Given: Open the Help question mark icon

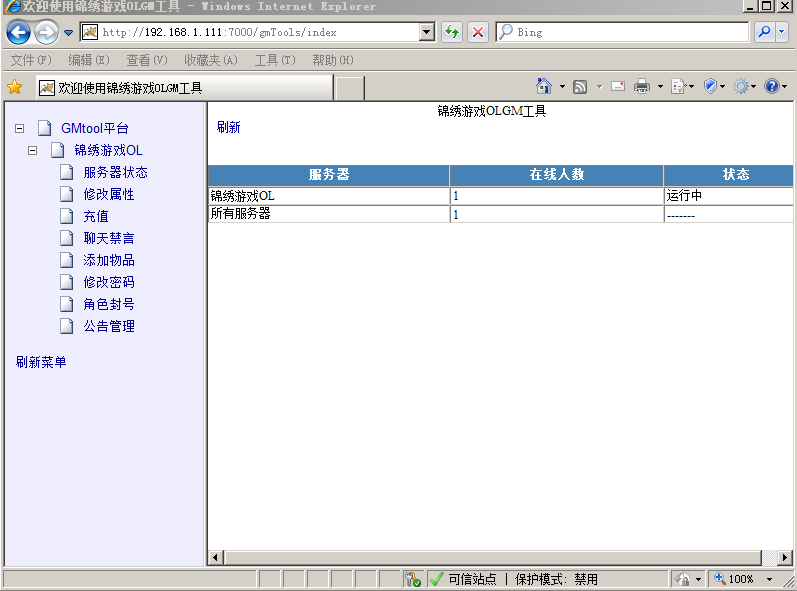Looking at the screenshot, I should click(775, 86).
